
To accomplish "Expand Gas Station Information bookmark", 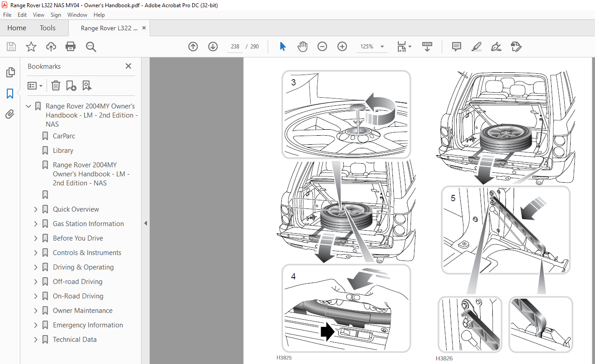I will (x=36, y=224).
